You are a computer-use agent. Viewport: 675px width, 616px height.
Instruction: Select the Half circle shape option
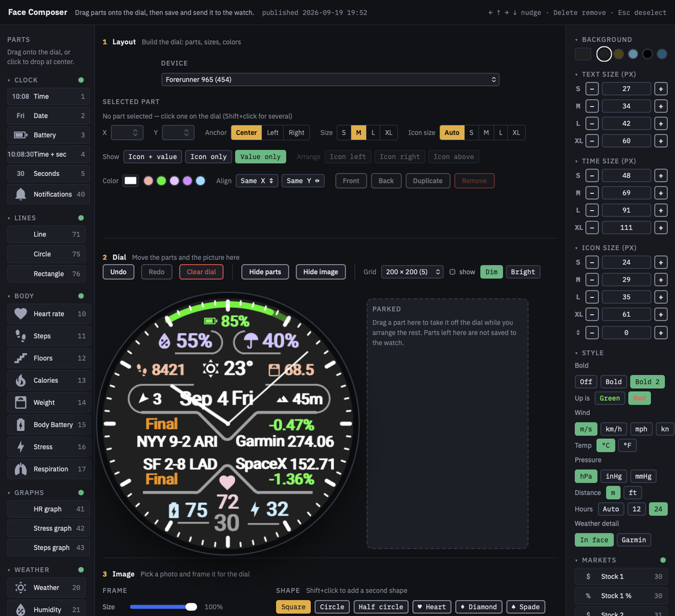(x=381, y=607)
